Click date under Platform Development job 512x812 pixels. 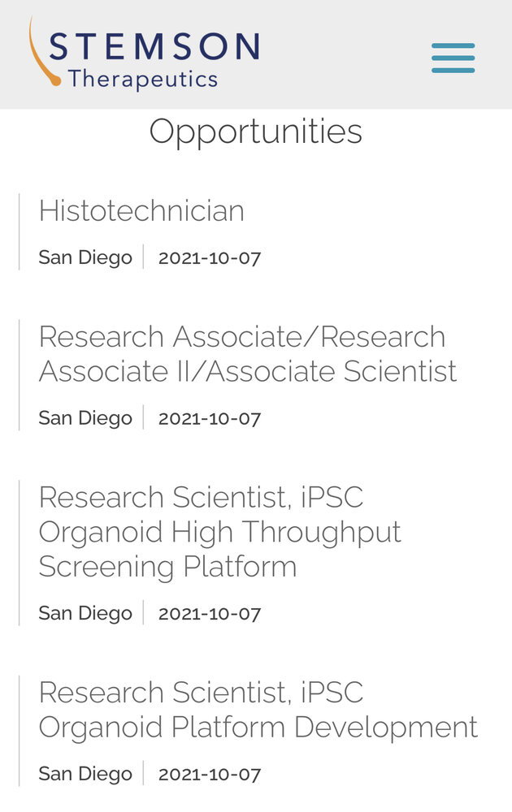210,774
